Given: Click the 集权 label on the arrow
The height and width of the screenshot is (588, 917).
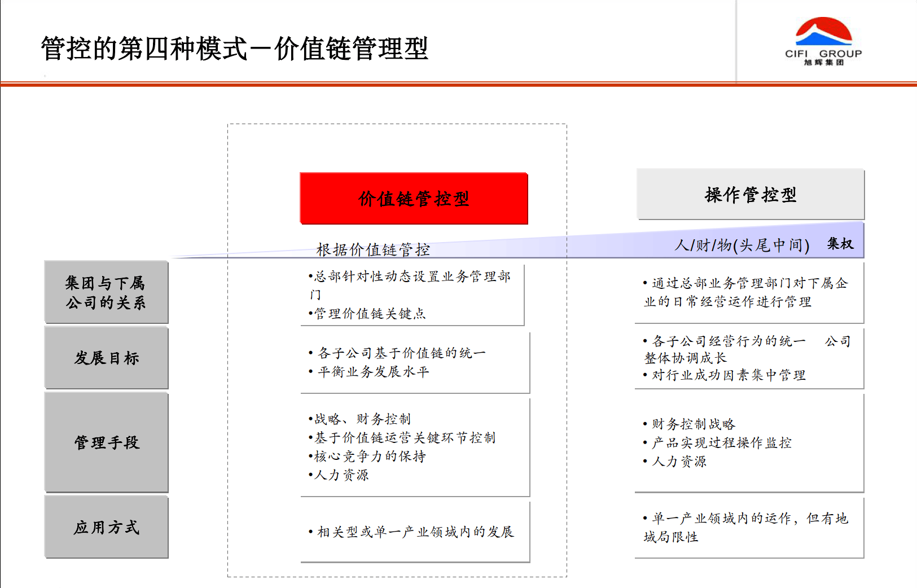Looking at the screenshot, I should (840, 244).
